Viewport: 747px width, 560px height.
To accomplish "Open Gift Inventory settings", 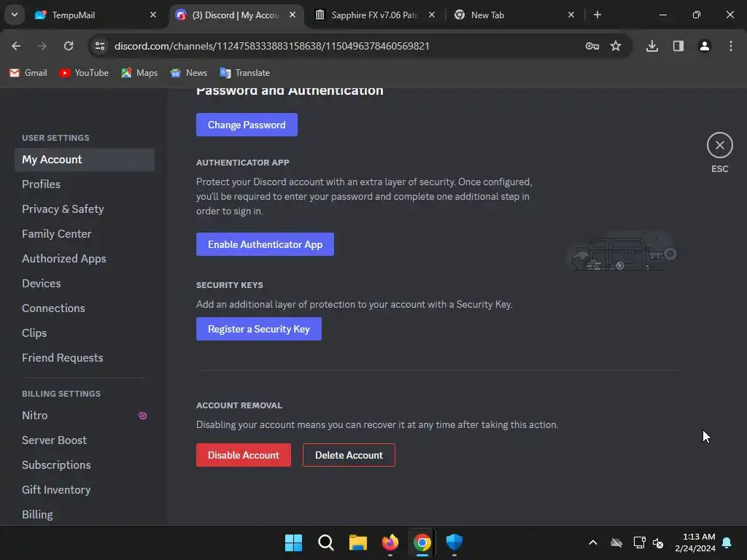I will point(85,489).
